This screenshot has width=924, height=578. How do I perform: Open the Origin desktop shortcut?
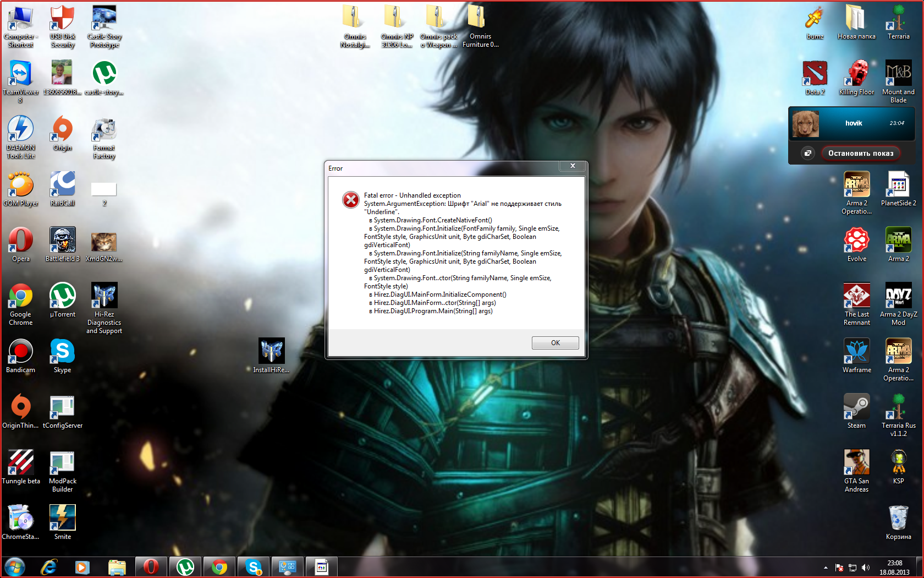tap(63, 134)
